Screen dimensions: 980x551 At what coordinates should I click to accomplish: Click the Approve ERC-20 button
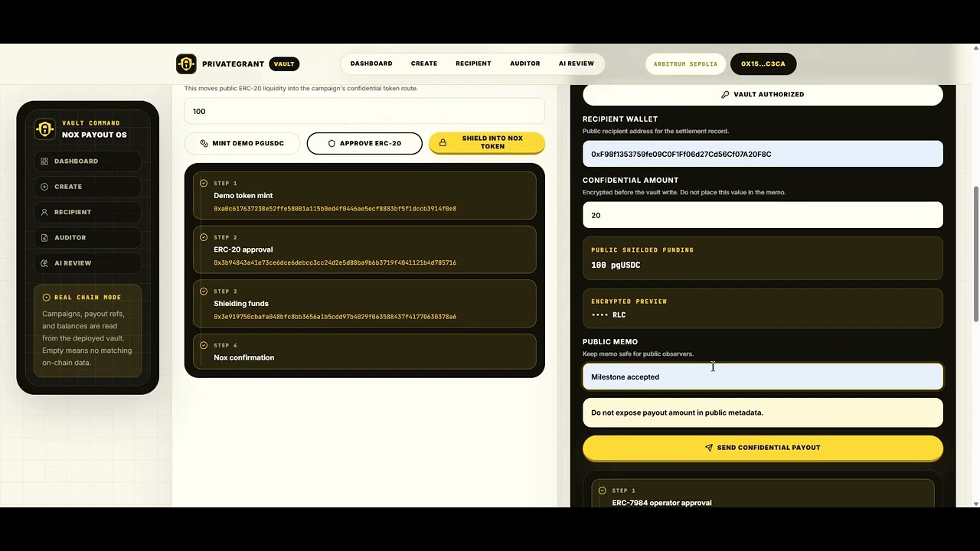364,143
